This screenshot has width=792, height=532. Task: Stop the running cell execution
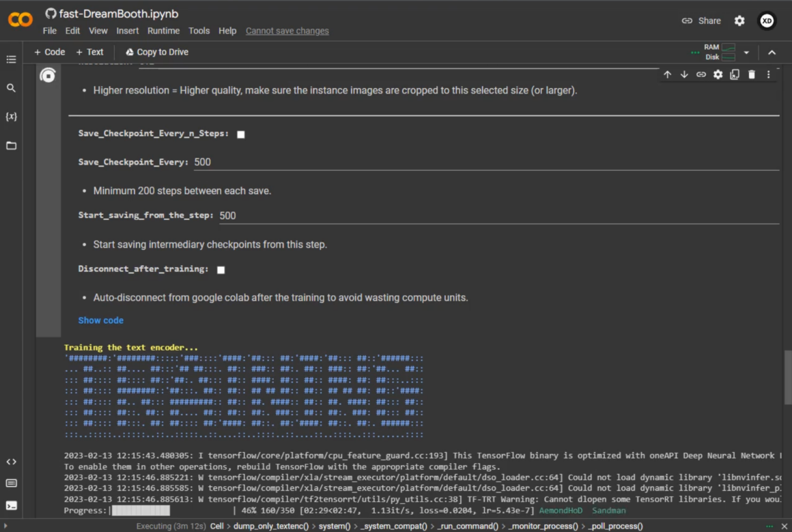click(x=48, y=76)
